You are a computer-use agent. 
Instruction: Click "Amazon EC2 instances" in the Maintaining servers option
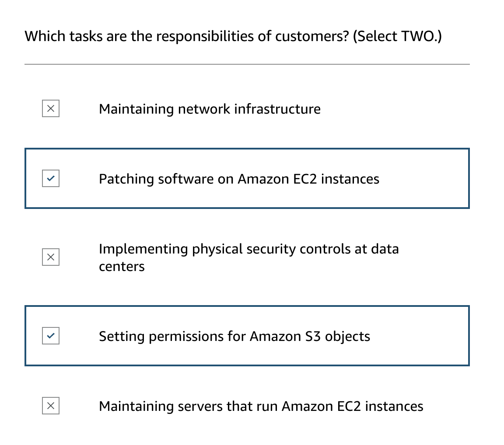click(x=352, y=406)
